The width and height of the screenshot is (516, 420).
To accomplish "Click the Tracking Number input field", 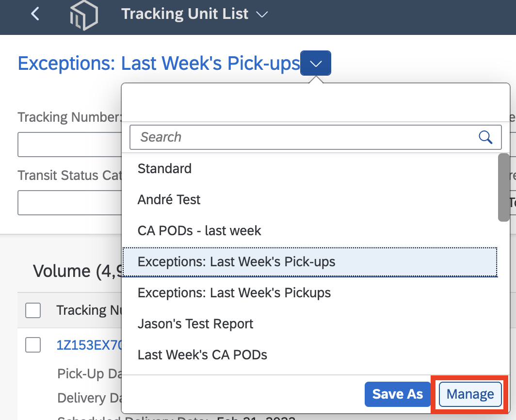I will tap(70, 145).
